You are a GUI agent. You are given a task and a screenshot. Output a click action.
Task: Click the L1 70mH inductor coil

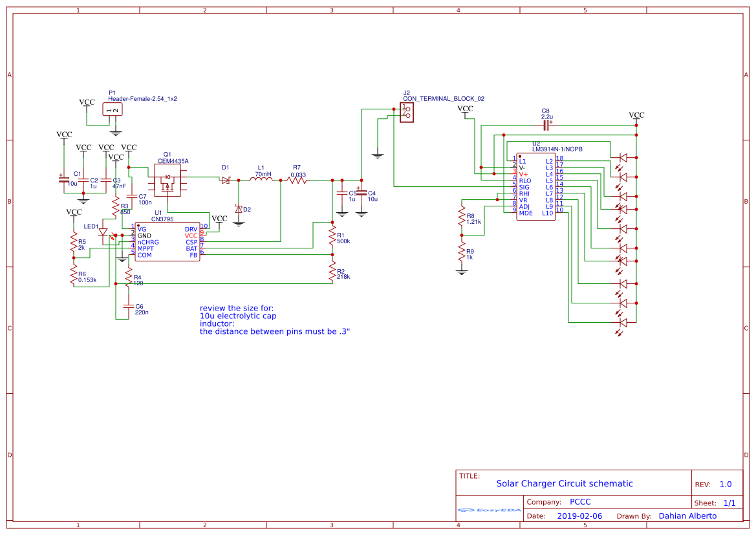(261, 179)
